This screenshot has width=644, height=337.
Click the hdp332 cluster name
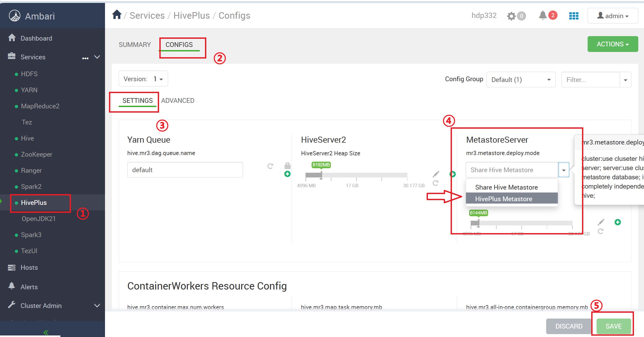click(x=484, y=16)
